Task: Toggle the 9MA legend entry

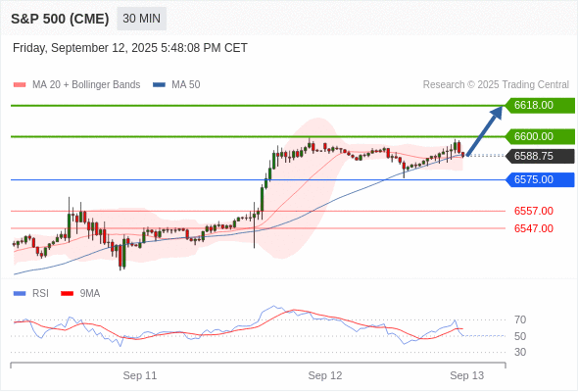Action: (x=80, y=294)
